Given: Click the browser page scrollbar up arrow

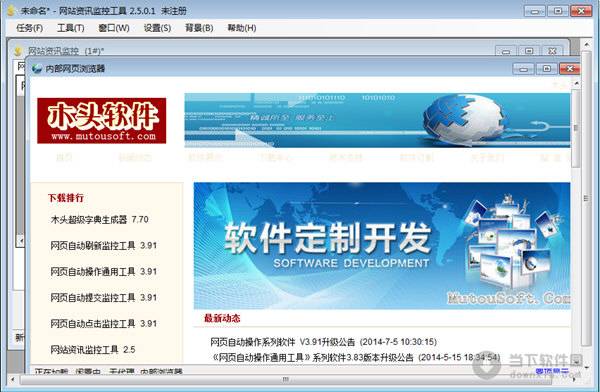Looking at the screenshot, I should (576, 83).
